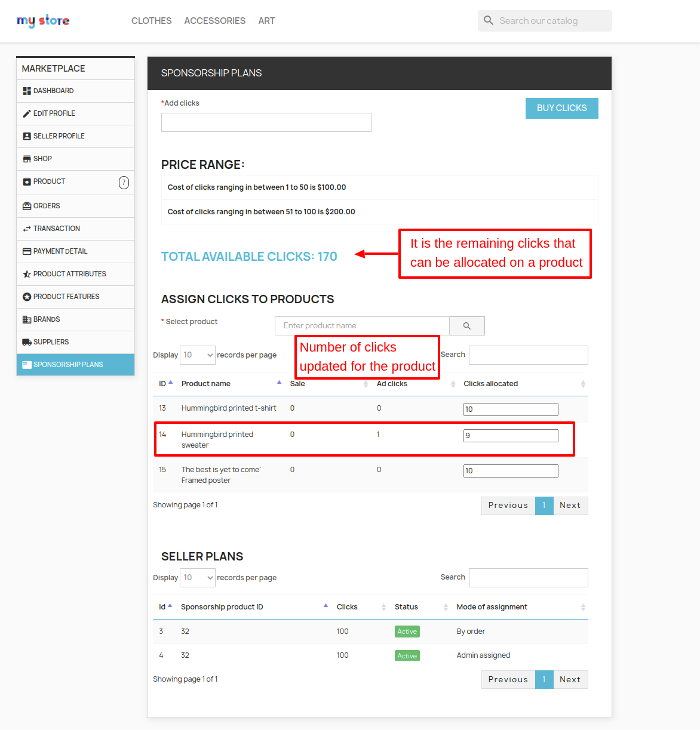The image size is (700, 730).
Task: Click Next in products table pagination
Action: [x=570, y=506]
